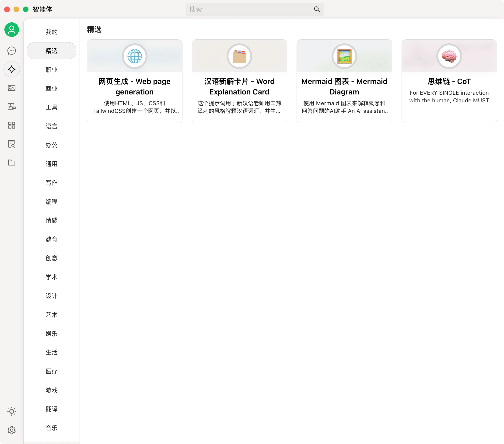Click the search magnifier icon

(x=317, y=9)
